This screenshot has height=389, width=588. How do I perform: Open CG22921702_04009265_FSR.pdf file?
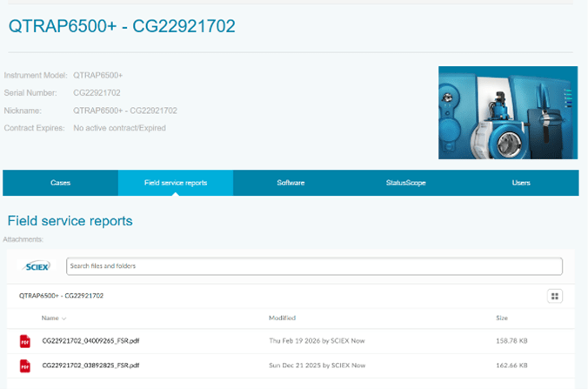[90, 340]
